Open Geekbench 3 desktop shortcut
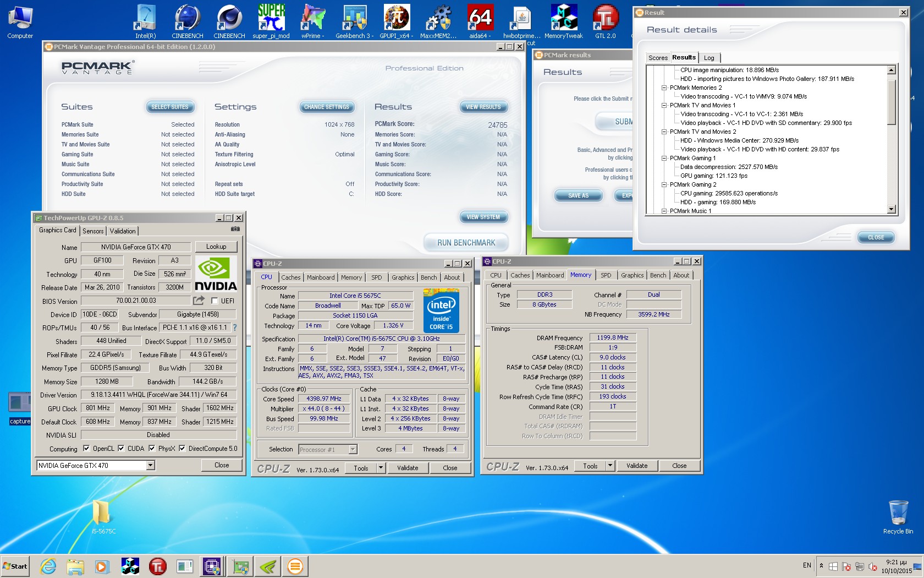 354,22
